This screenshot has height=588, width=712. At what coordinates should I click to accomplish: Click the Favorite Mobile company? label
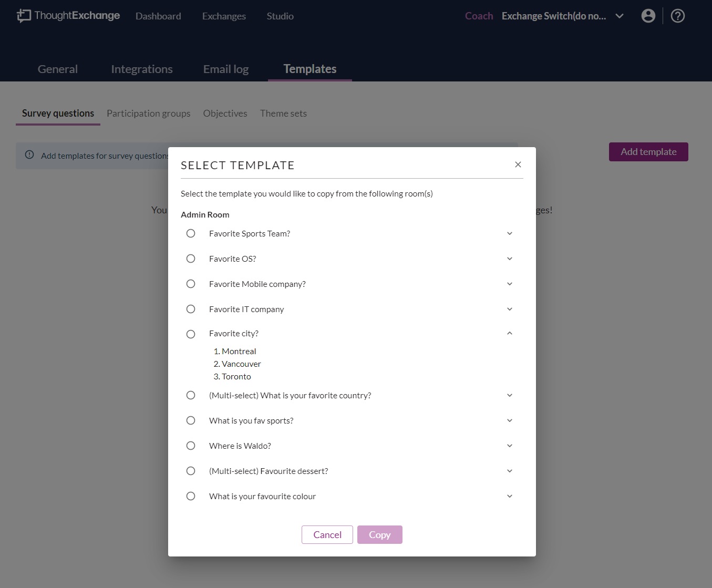click(257, 284)
